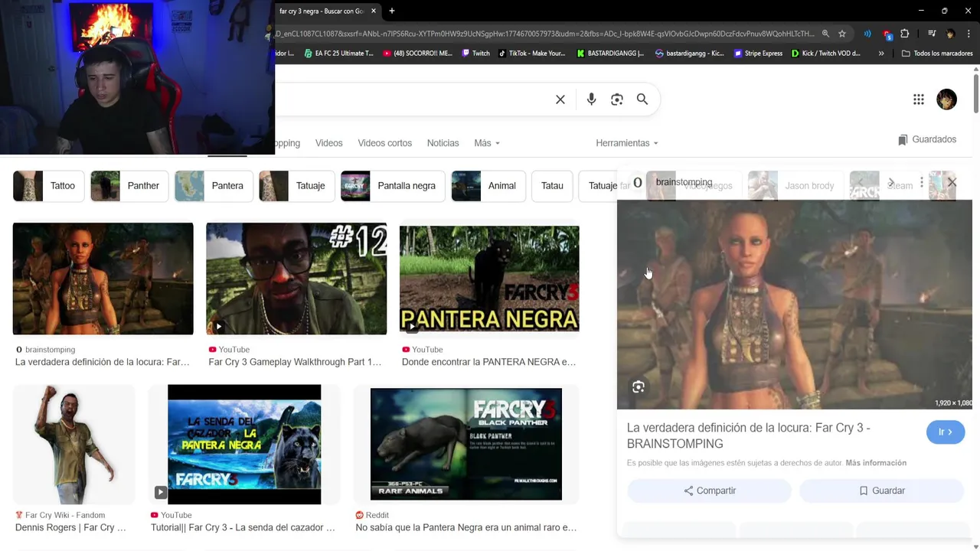Open 'Todos los marcadores' folder
This screenshot has width=980, height=551.
click(x=937, y=54)
